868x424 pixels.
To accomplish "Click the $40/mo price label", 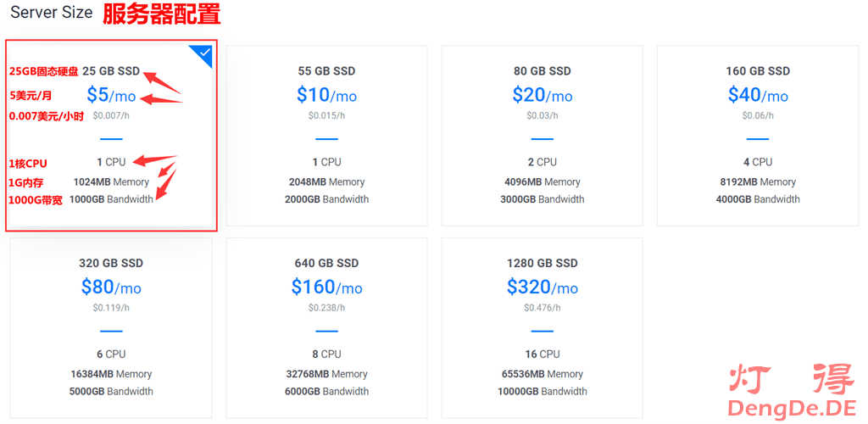I will click(757, 95).
